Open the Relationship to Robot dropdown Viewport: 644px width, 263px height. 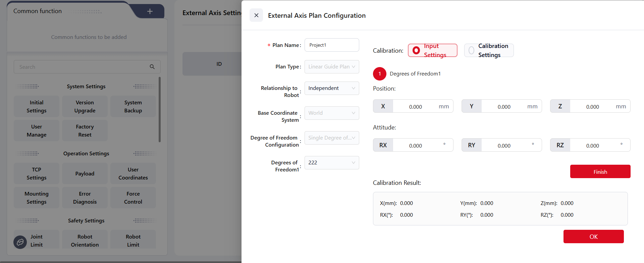[331, 88]
